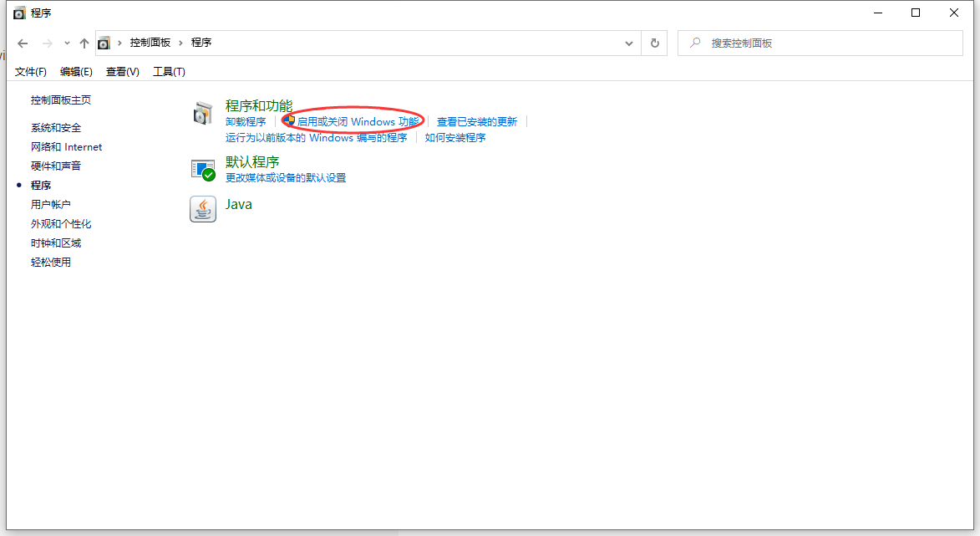The height and width of the screenshot is (536, 980).
Task: Open 系统和安全 category in sidebar
Action: pyautogui.click(x=56, y=128)
